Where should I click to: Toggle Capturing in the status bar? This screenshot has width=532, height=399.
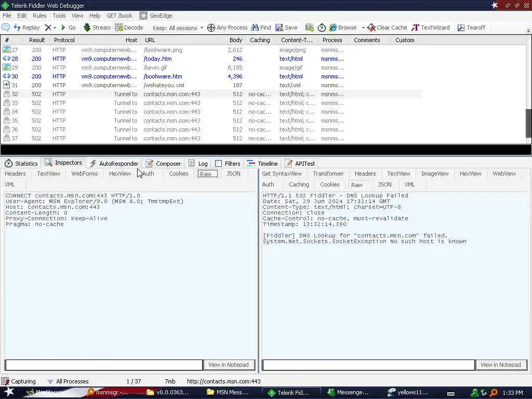18,381
